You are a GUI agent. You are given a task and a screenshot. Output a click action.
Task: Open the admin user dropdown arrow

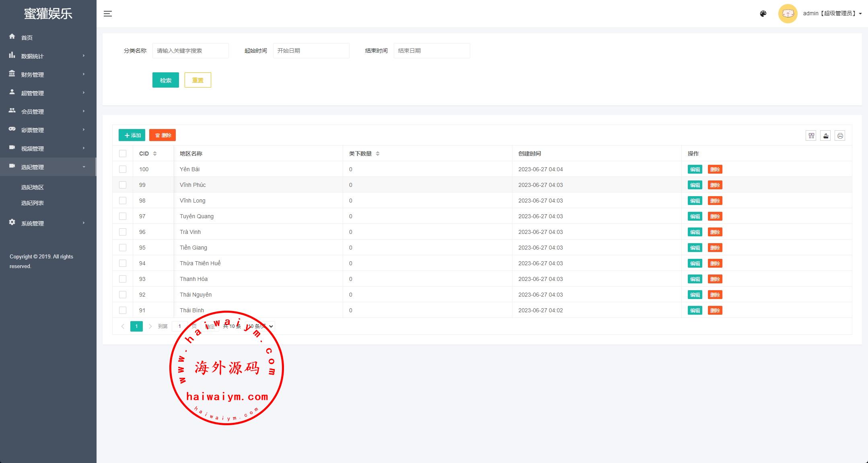coord(860,14)
